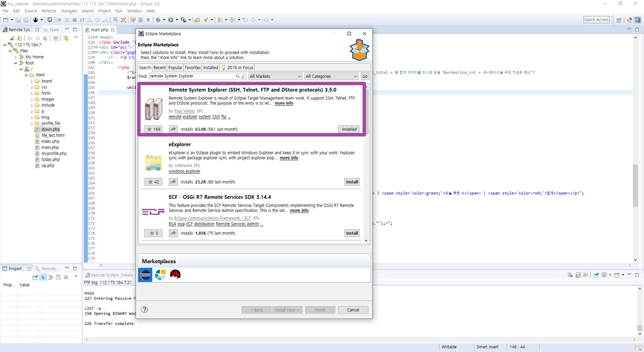This screenshot has height=352, width=644.
Task: Click more info link for eExplorer
Action: (x=289, y=158)
